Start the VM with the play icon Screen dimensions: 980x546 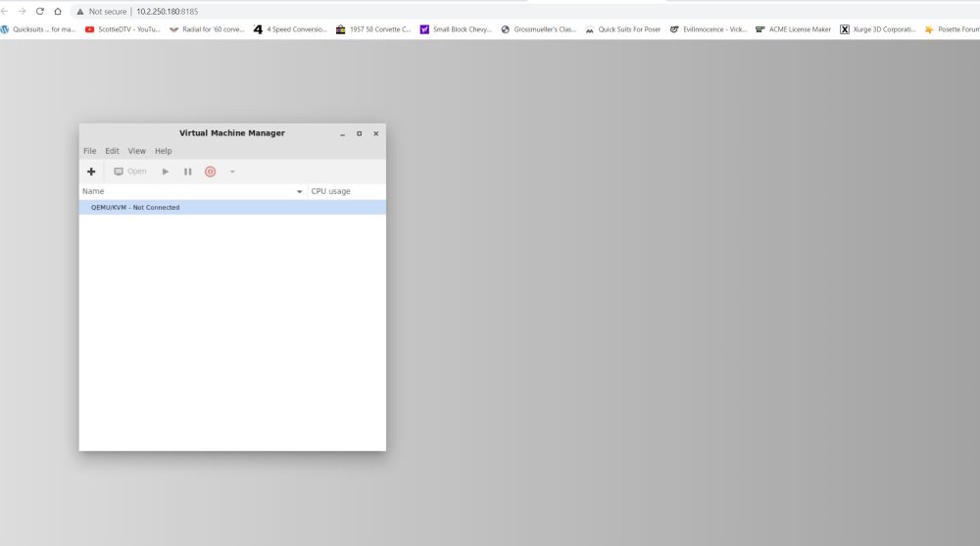coord(166,172)
